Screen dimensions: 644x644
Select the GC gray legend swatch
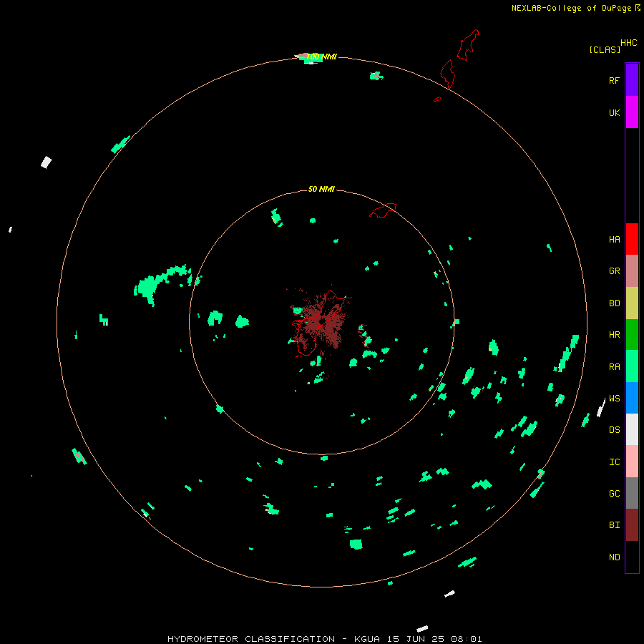[x=632, y=493]
